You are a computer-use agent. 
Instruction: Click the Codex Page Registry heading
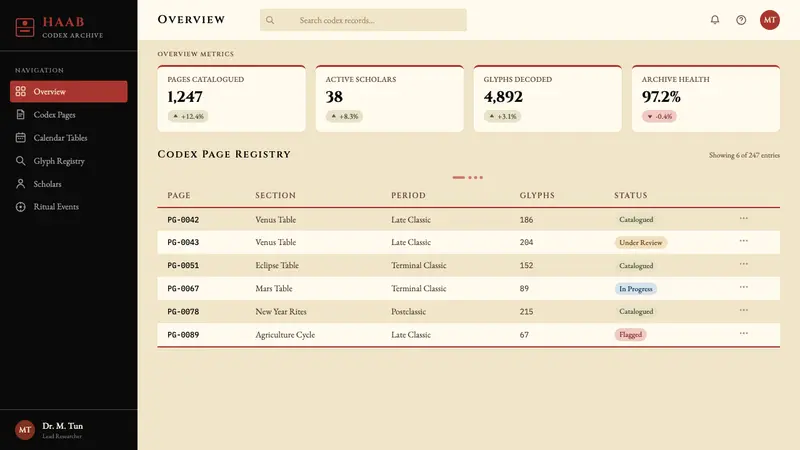tap(224, 154)
